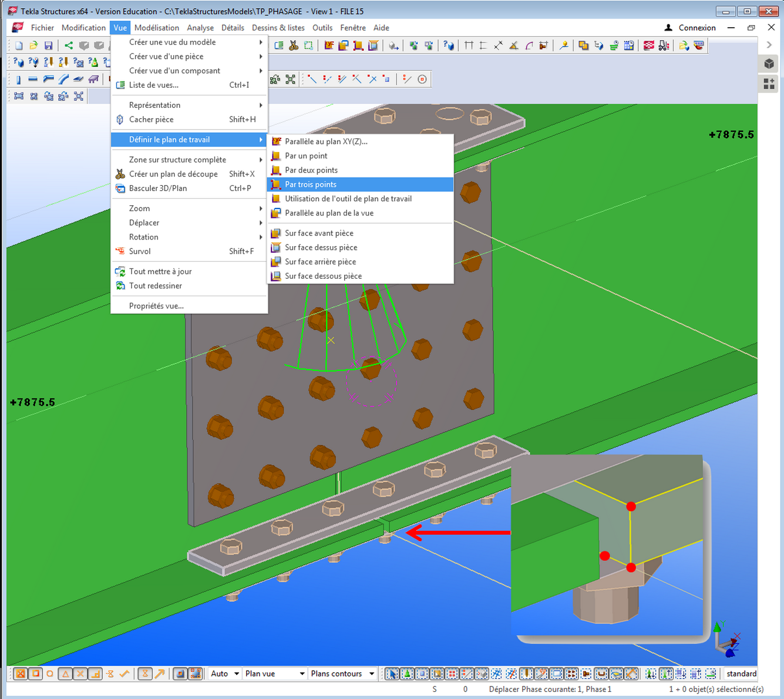This screenshot has height=699, width=784.
Task: Click Tout redessiner in the Vue menu
Action: 189,286
